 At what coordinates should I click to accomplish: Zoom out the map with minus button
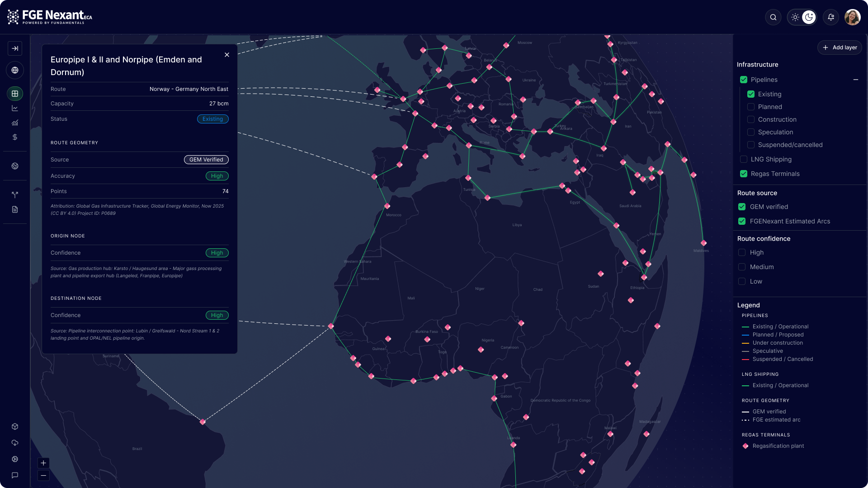click(43, 475)
